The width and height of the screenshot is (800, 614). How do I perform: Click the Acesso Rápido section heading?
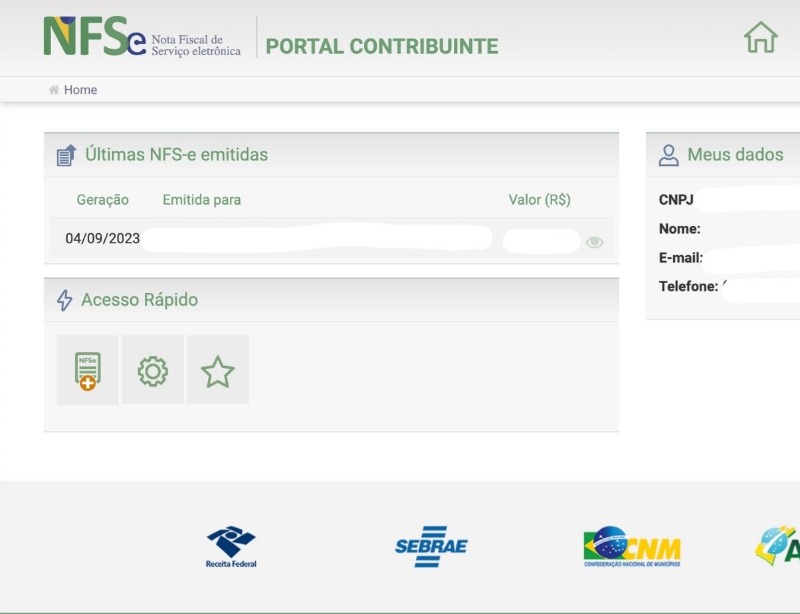coord(139,300)
